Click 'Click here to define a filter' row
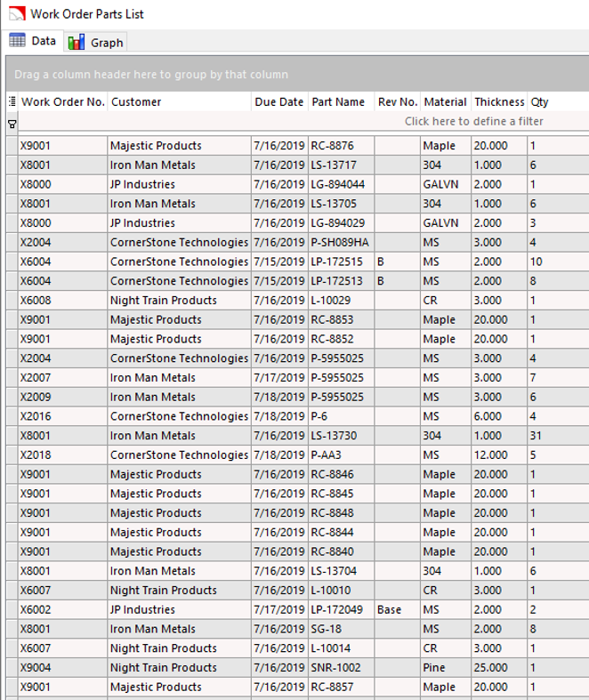This screenshot has height=700, width=589. (303, 122)
